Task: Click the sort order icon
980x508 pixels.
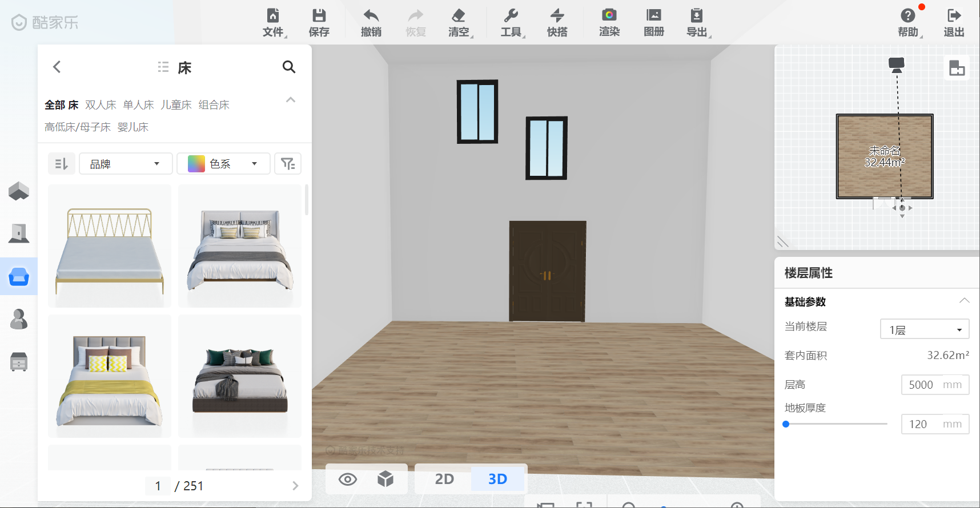Action: [x=61, y=164]
